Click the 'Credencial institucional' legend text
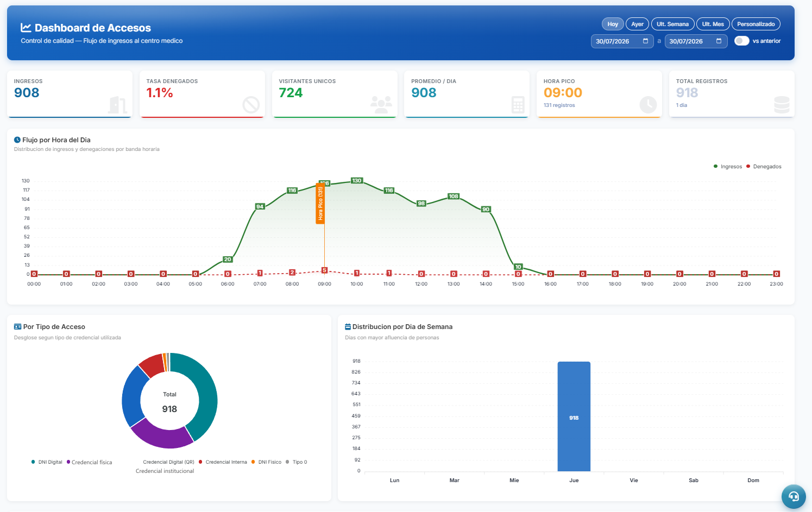Viewport: 812px width, 512px height. pos(165,471)
